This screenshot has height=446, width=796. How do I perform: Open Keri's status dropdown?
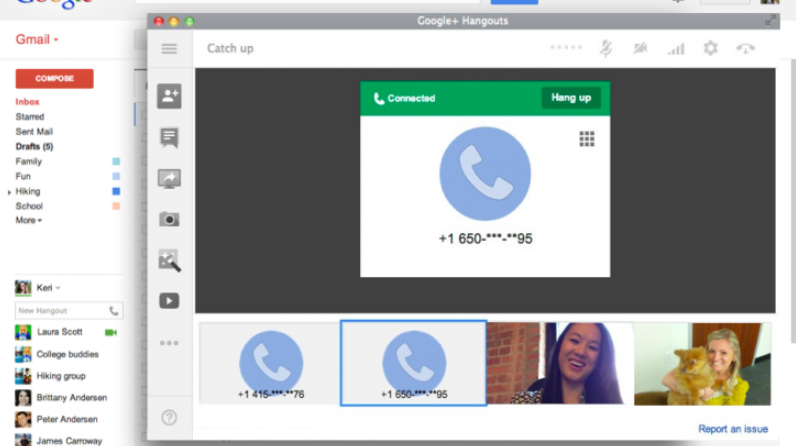click(58, 288)
